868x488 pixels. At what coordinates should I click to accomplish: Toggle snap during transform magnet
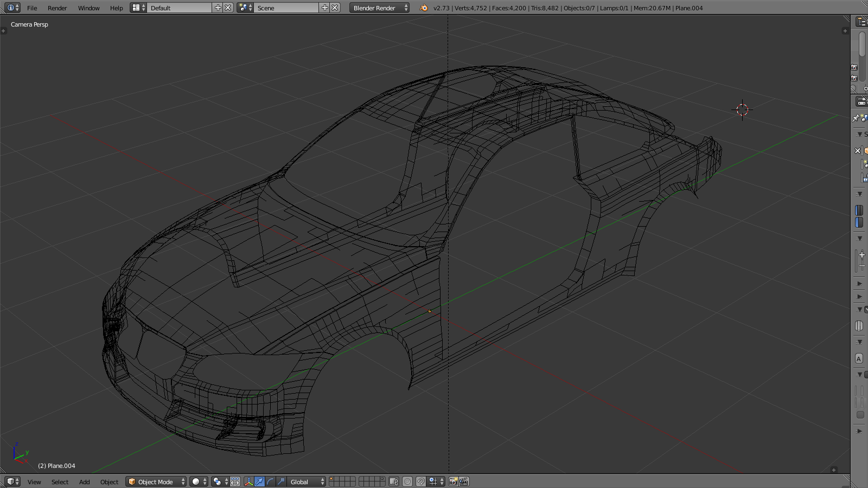[x=420, y=481]
